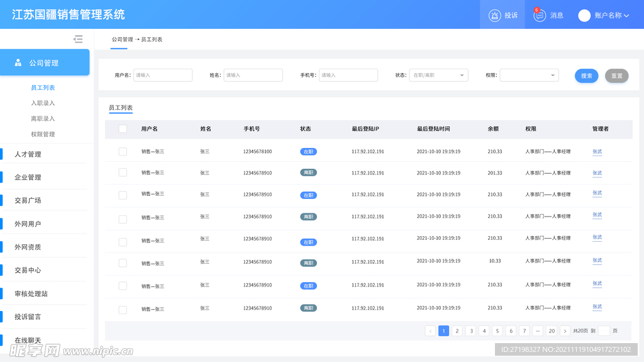Image resolution: width=644 pixels, height=362 pixels.
Task: Click the blue 搜索 button
Action: pos(587,76)
